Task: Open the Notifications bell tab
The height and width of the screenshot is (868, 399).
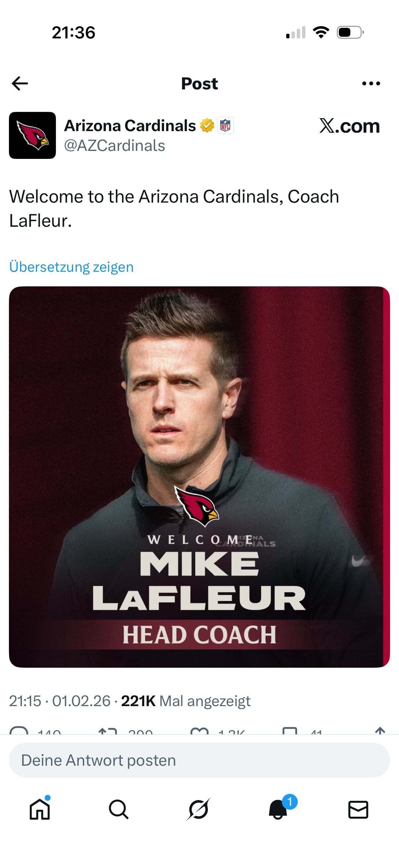Action: (278, 809)
